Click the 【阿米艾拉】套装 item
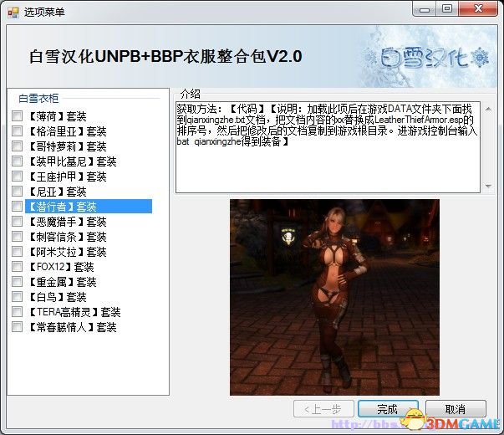The image size is (504, 435). [68, 252]
